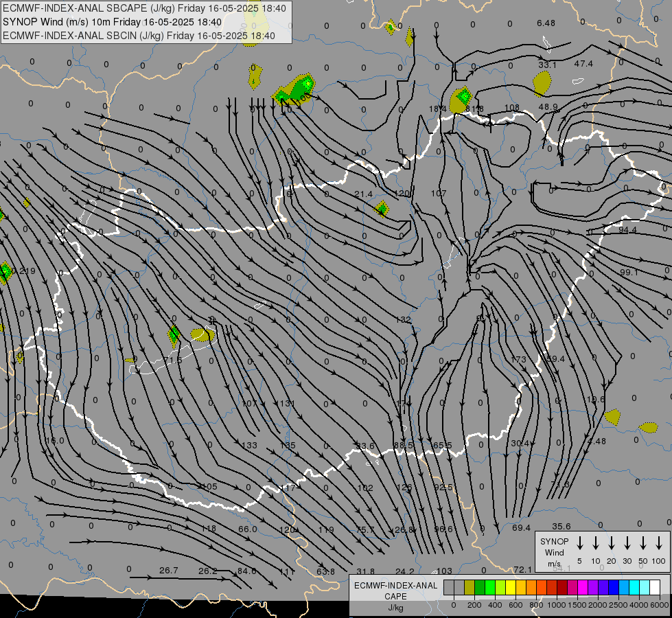Click the 48.9 value on the map
The image size is (672, 618).
548,107
